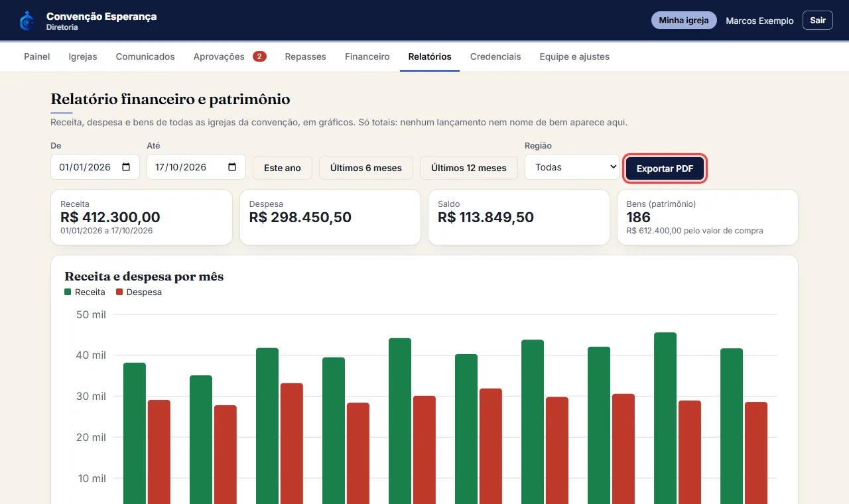Viewport: 849px width, 504px height.
Task: Click Saldo value R$ 113.849,50
Action: 486,217
